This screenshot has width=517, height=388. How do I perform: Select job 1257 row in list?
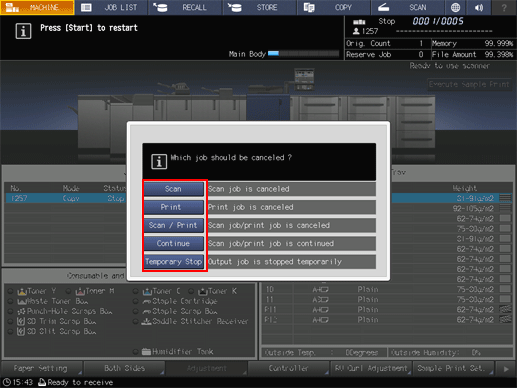(x=66, y=198)
